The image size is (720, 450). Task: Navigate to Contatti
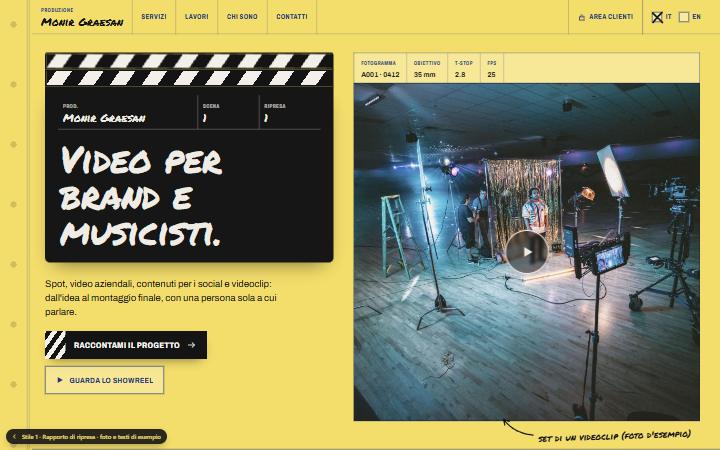[x=292, y=17]
